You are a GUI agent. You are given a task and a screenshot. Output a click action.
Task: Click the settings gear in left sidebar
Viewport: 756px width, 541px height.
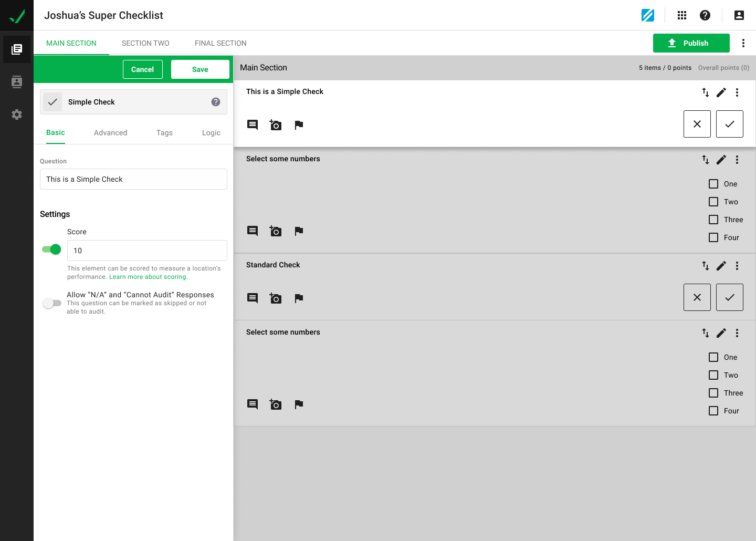[17, 115]
